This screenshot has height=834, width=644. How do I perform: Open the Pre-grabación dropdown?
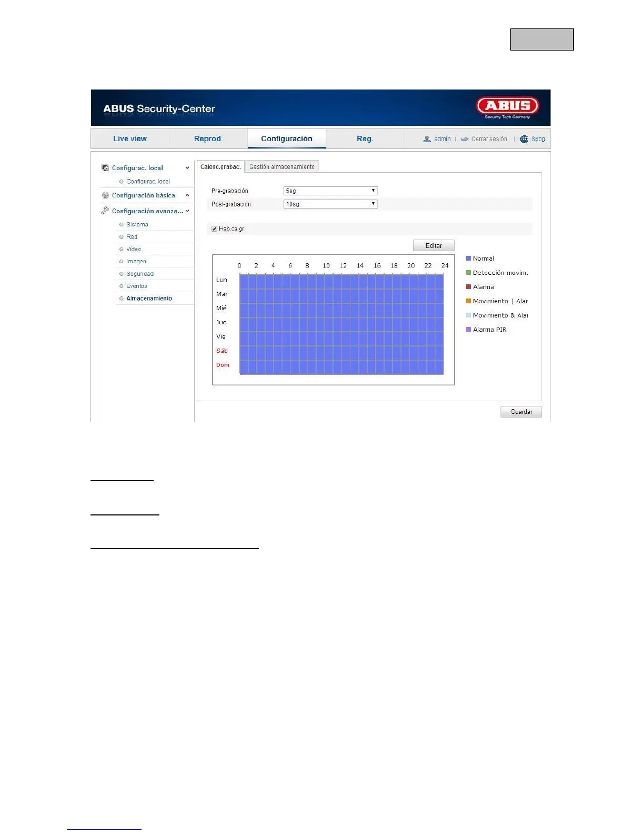[330, 191]
